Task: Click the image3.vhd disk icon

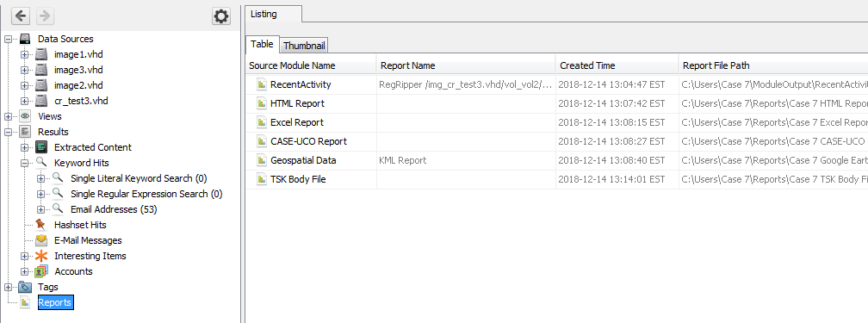Action: [x=41, y=70]
